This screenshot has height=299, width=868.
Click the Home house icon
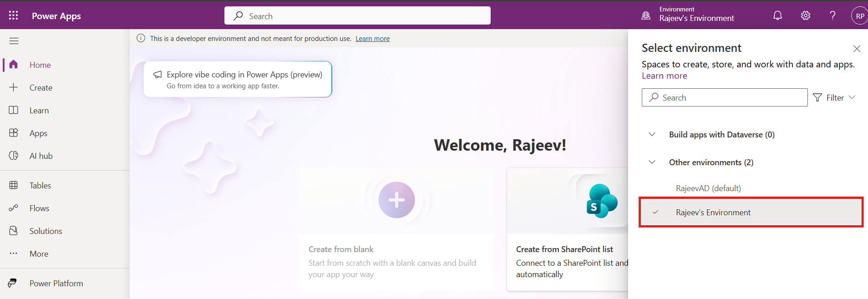[14, 64]
